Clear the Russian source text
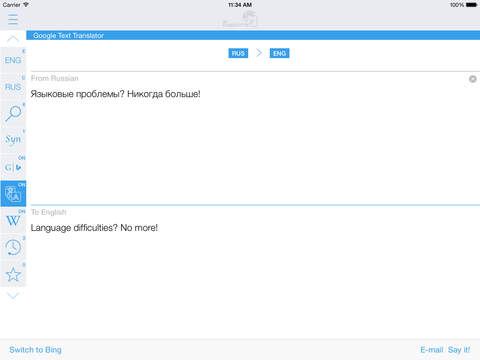 (472, 79)
